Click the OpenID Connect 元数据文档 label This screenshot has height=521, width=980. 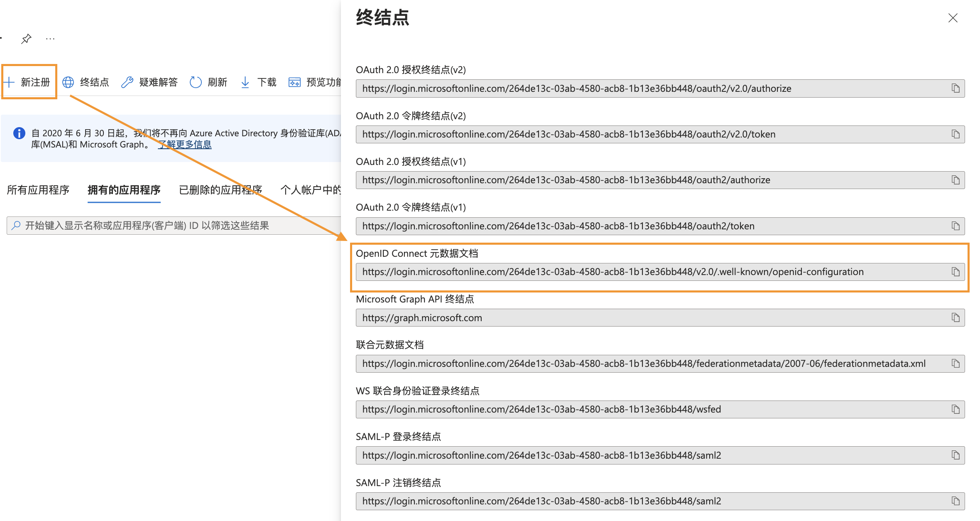[x=417, y=253]
